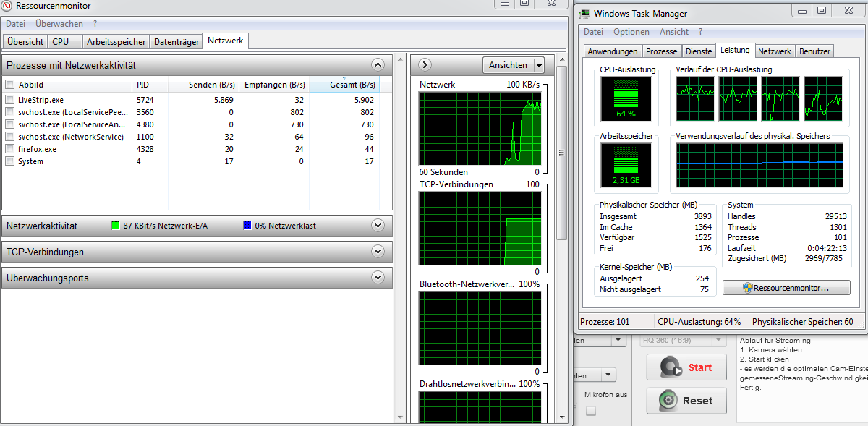Switch to Dienste tab in Task-Manager
The image size is (868, 426).
699,51
